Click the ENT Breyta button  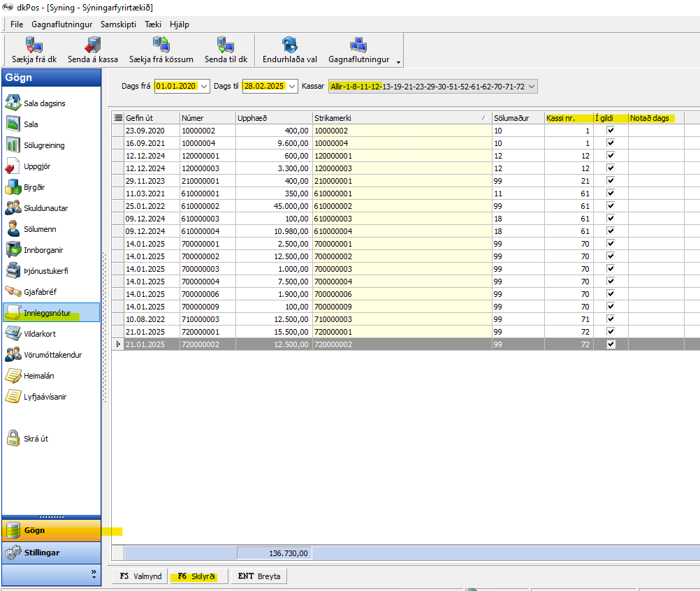(x=259, y=576)
